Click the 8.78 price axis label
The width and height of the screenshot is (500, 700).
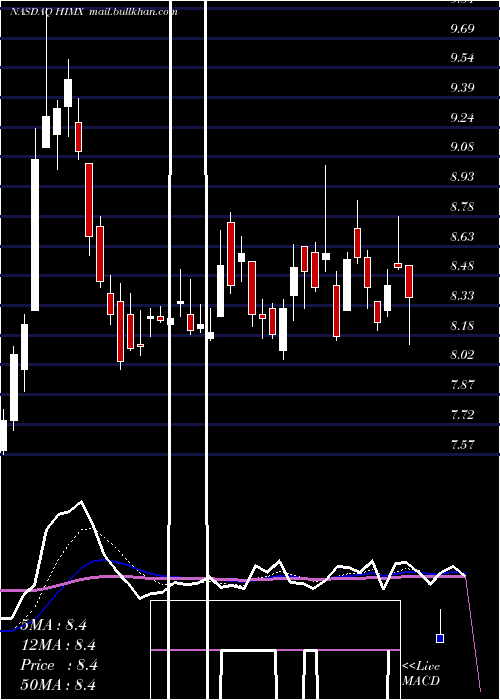coord(462,207)
